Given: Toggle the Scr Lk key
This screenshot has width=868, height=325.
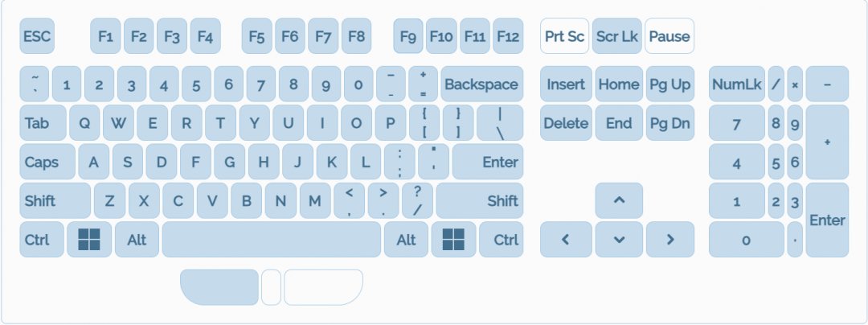Looking at the screenshot, I should [617, 36].
